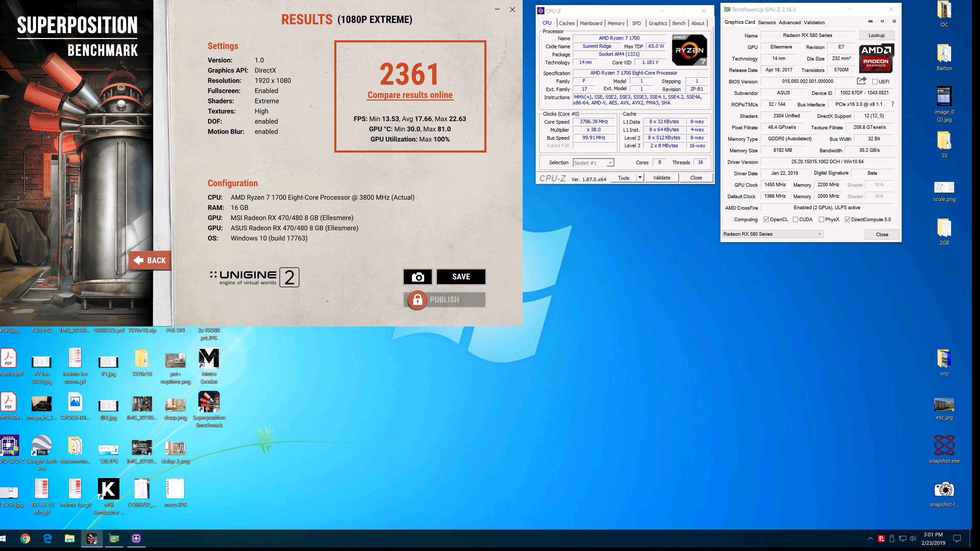This screenshot has width=980, height=551.
Task: Open the Bench tab in CPU-Z
Action: (x=679, y=23)
